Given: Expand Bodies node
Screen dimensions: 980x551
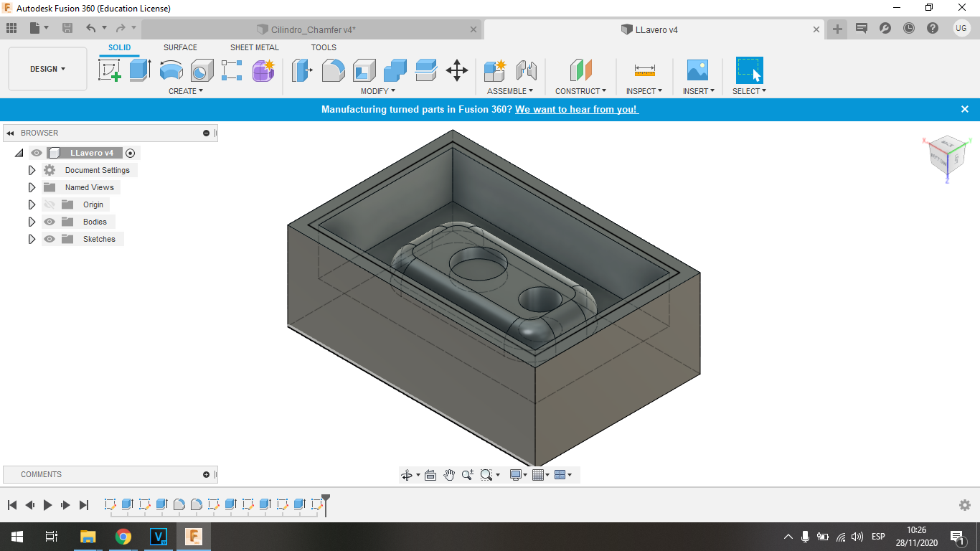Looking at the screenshot, I should 32,222.
